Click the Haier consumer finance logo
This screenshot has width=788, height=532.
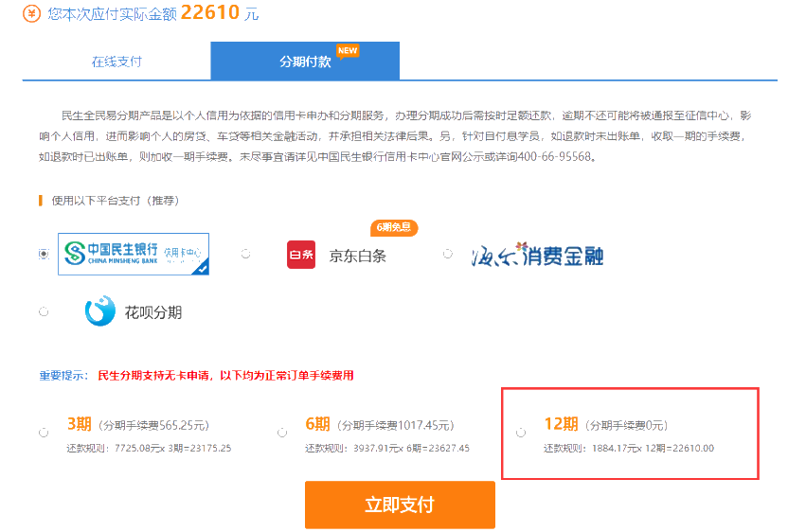537,255
